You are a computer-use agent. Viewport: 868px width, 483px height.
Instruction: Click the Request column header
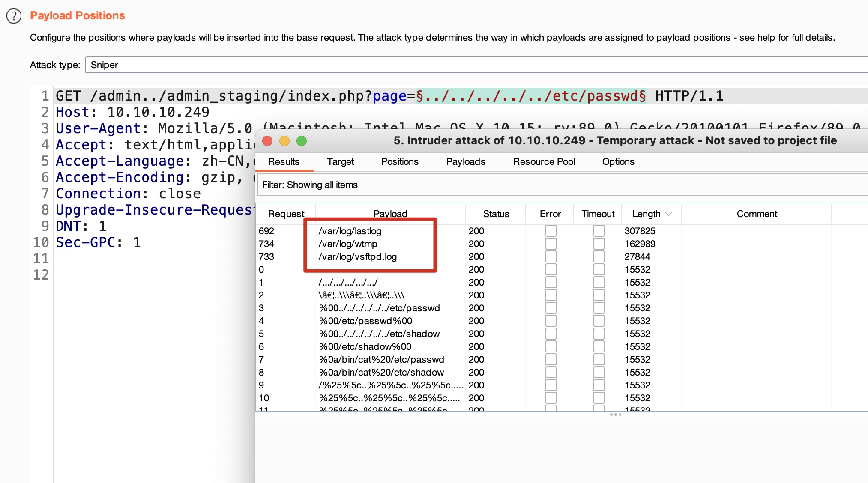[x=286, y=214]
